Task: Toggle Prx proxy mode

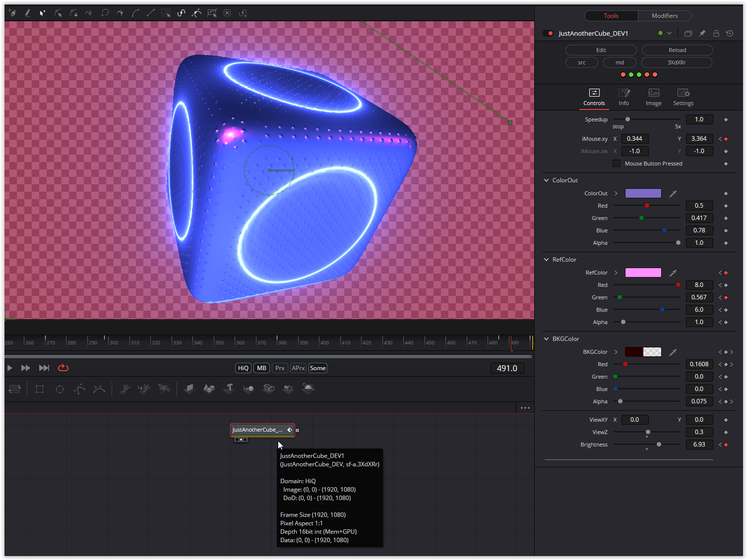Action: (280, 368)
